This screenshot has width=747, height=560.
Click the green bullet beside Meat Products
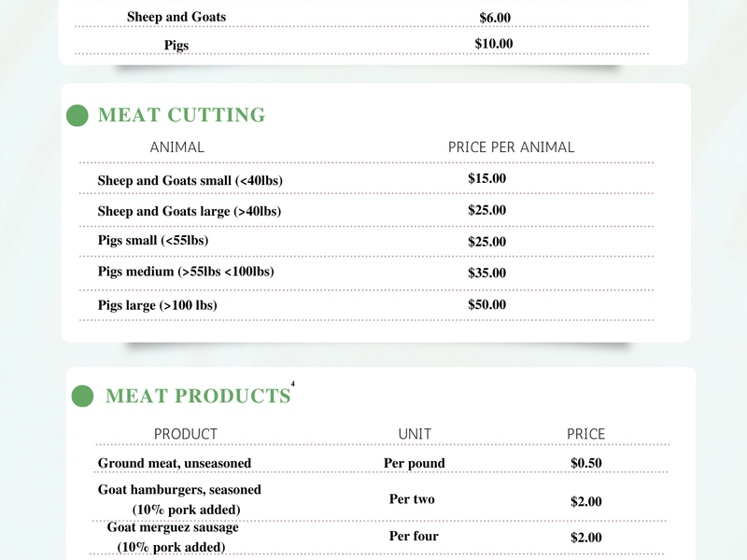tap(82, 396)
